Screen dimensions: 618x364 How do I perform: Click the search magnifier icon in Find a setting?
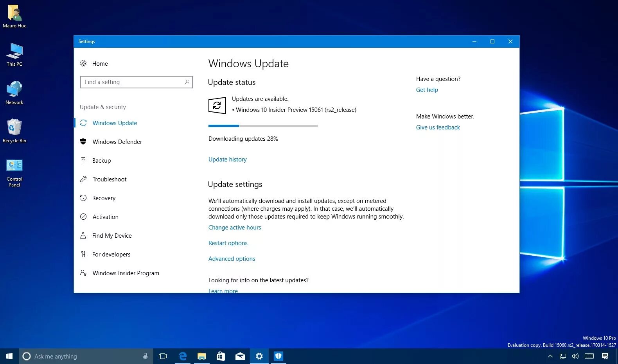point(187,82)
